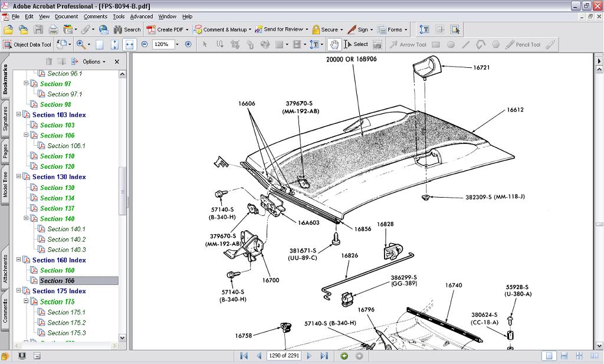Enable Single Page layout view
The image size is (604, 364).
[549, 356]
